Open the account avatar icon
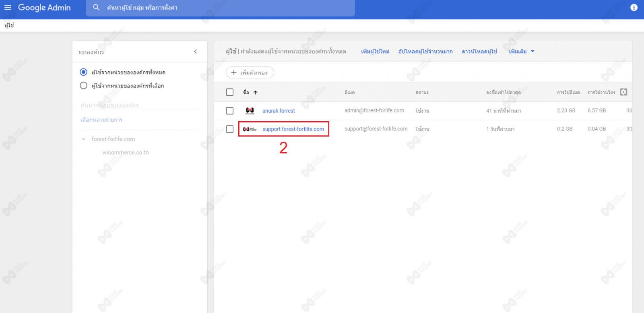Viewport: 644px width, 313px height. (634, 8)
